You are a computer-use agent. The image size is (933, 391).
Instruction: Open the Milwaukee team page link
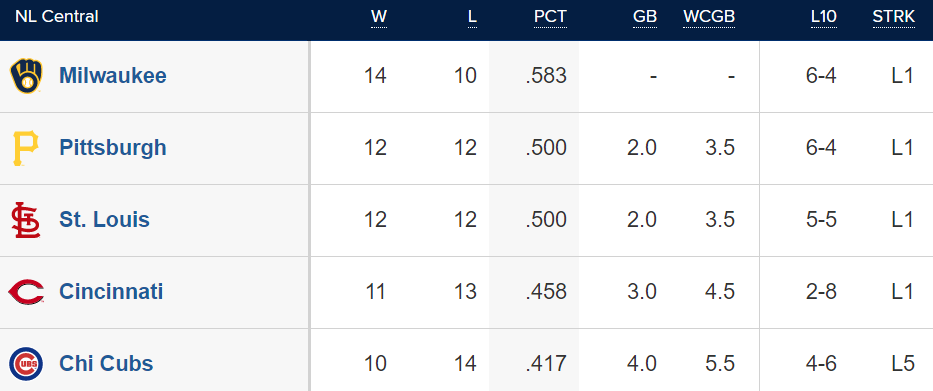(112, 76)
